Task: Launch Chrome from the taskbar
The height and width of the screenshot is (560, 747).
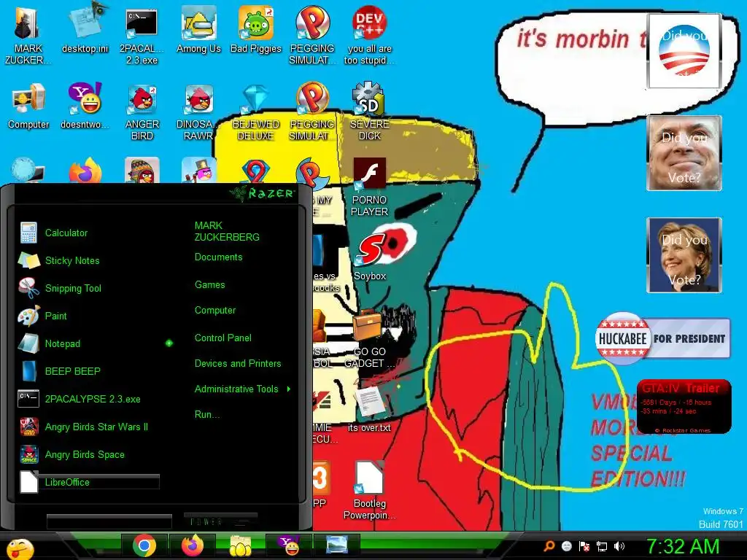Action: coord(144,545)
